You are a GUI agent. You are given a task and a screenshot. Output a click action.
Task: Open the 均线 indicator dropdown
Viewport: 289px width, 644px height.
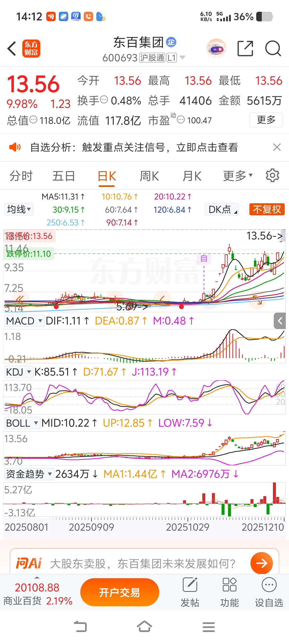(x=19, y=209)
